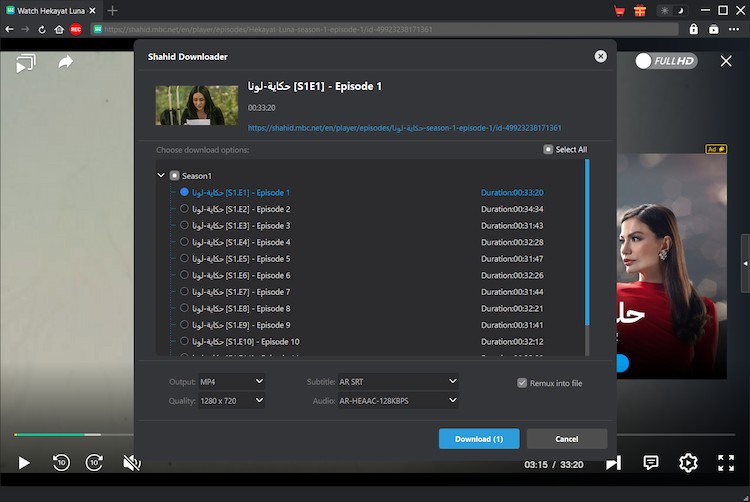Viewport: 750px width, 502px height.
Task: Click the Cancel button
Action: [x=567, y=439]
